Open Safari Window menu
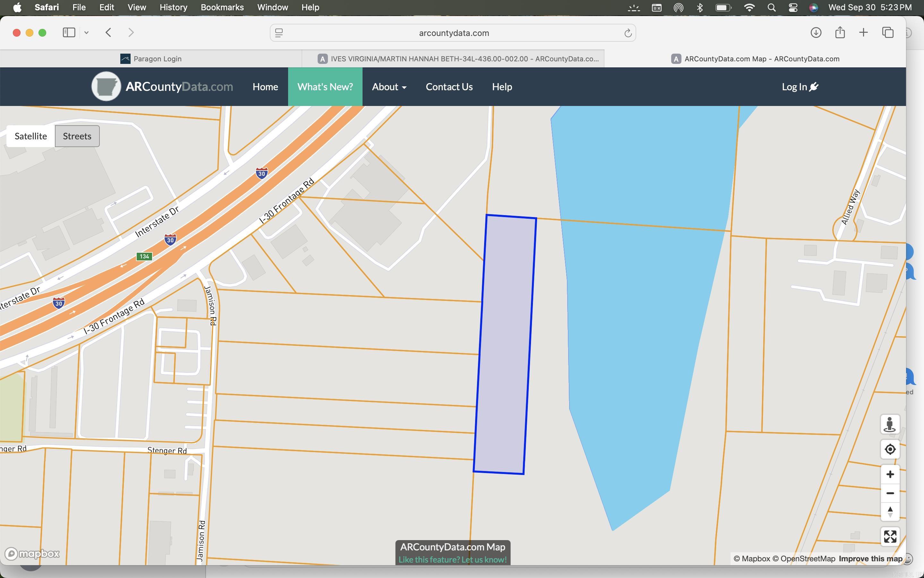Viewport: 924px width, 578px height. pyautogui.click(x=272, y=7)
